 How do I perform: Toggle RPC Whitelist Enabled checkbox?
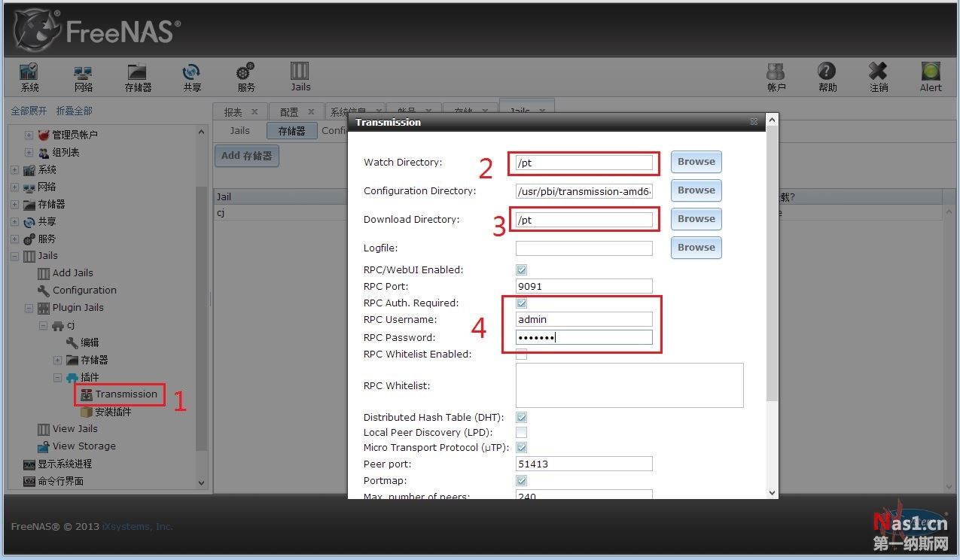[x=521, y=354]
